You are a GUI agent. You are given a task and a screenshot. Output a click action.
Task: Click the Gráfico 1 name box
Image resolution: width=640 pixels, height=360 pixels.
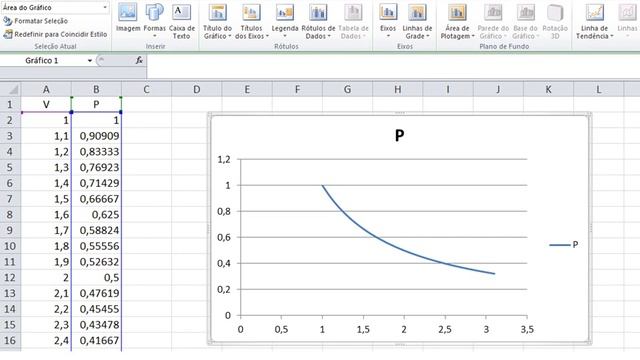point(42,61)
